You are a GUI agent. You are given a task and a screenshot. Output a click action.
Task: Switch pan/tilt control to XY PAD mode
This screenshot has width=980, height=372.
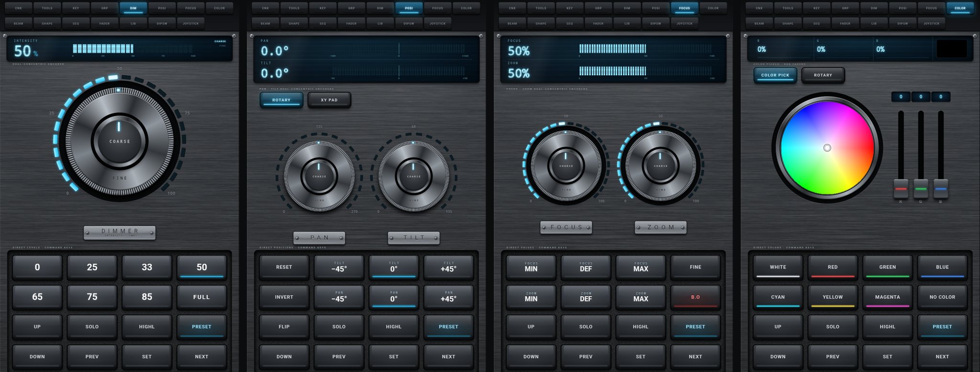click(329, 100)
